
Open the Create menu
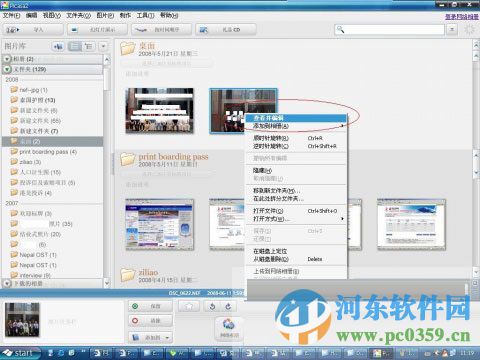click(x=125, y=15)
